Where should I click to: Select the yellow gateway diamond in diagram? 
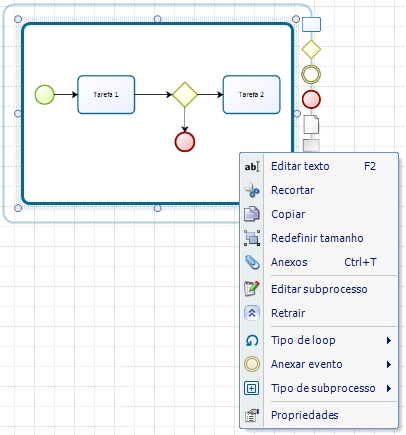[x=185, y=95]
